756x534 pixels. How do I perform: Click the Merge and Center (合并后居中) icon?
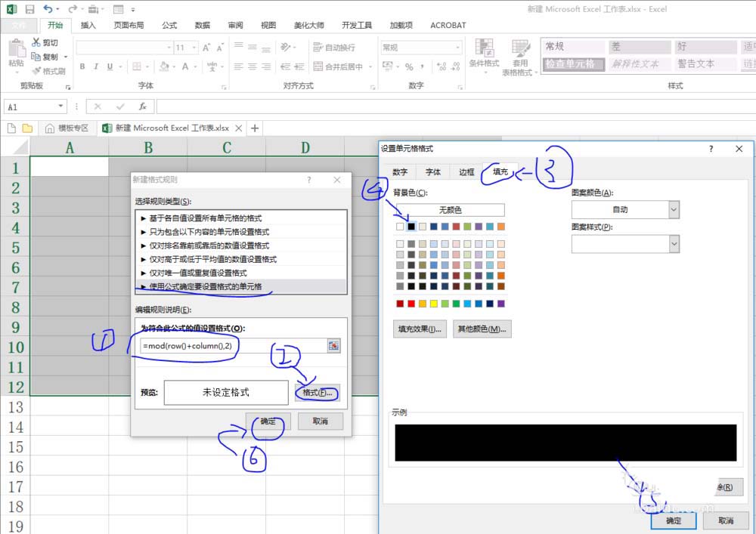coord(318,66)
